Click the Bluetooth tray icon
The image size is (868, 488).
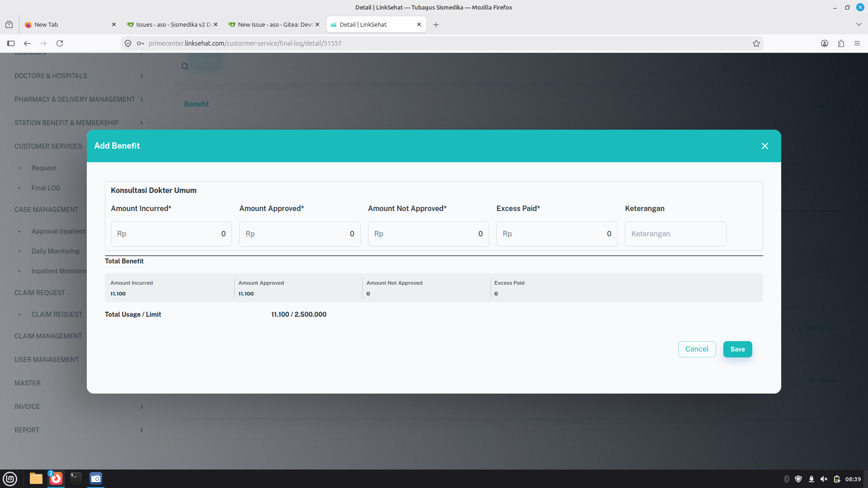(x=786, y=479)
